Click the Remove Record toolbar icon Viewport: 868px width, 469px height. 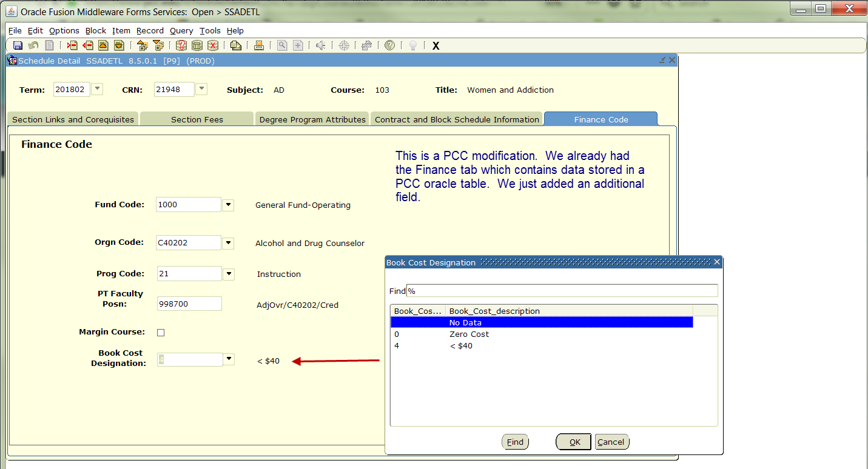(x=88, y=45)
